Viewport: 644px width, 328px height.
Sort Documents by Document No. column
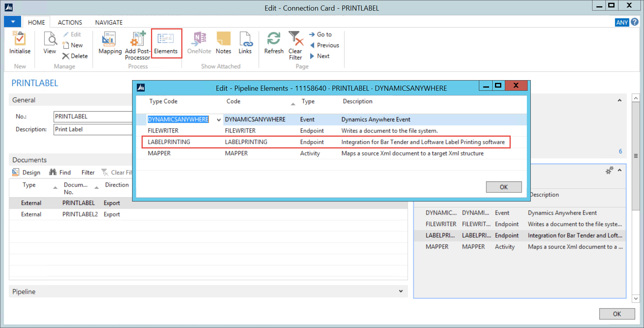[x=75, y=188]
